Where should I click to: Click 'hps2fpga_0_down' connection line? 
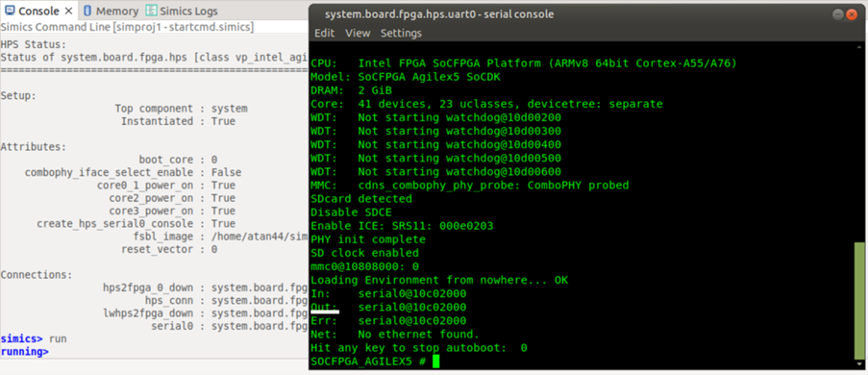(205, 287)
